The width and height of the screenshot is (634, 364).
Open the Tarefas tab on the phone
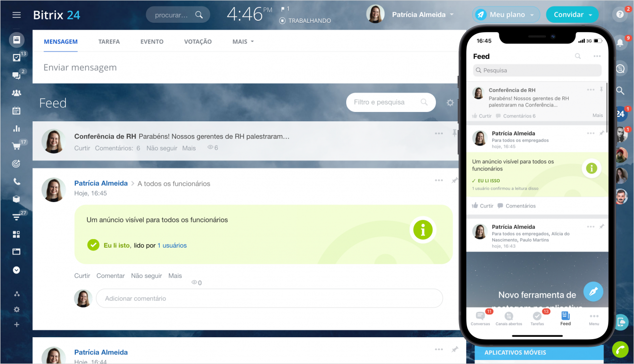point(537,318)
